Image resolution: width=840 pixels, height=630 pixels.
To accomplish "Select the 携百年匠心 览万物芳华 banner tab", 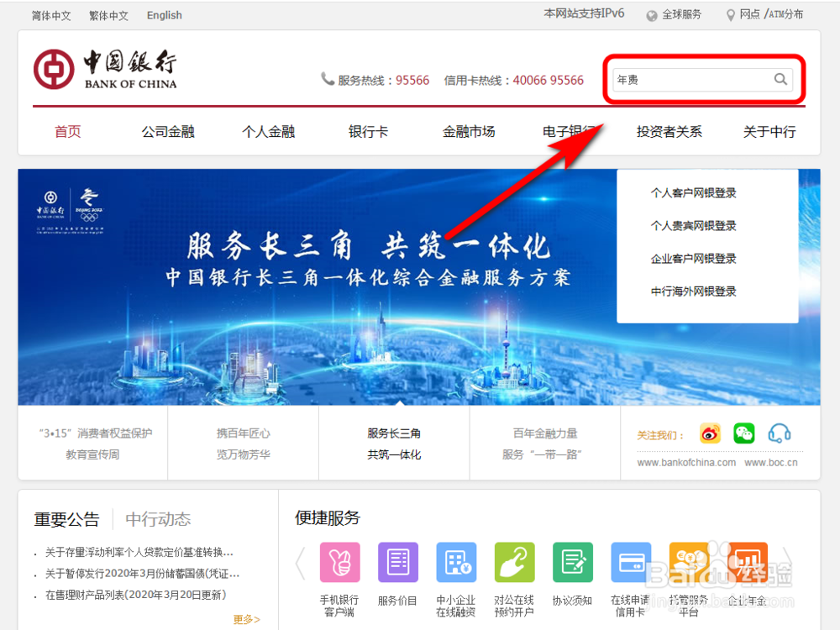I will click(244, 444).
